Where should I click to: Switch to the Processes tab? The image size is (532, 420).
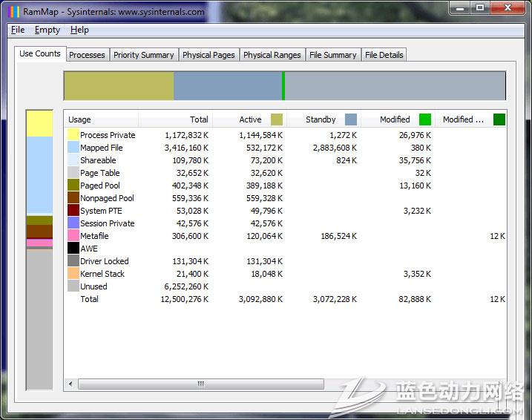[x=87, y=55]
